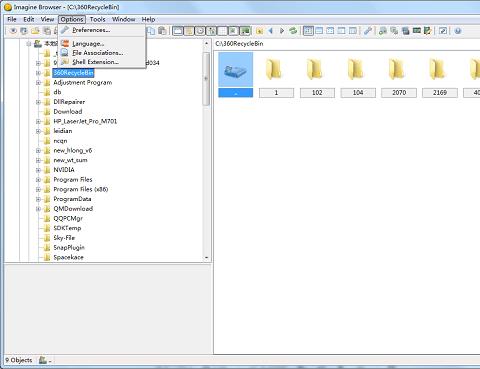Expand the leidian folder node
Screen dimensions: 480x369
(38, 131)
